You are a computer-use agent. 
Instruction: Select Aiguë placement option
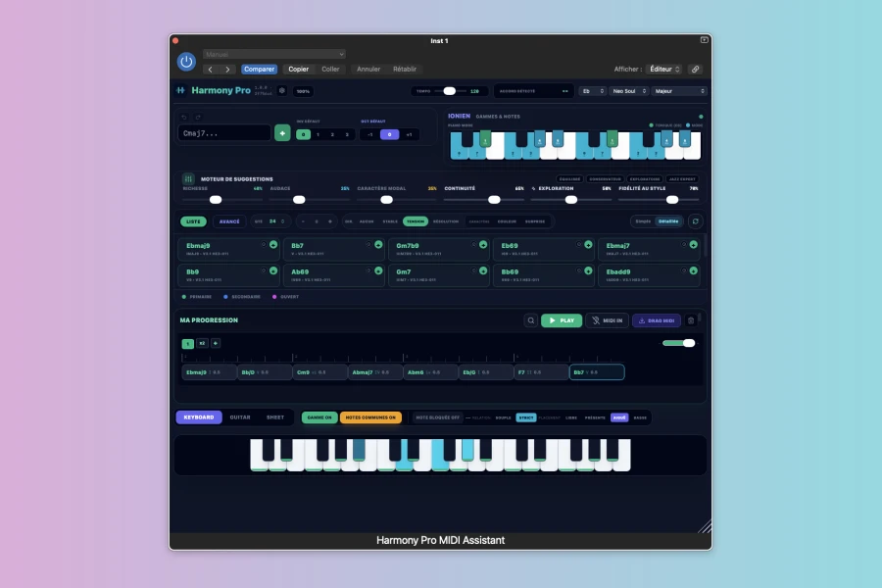619,417
